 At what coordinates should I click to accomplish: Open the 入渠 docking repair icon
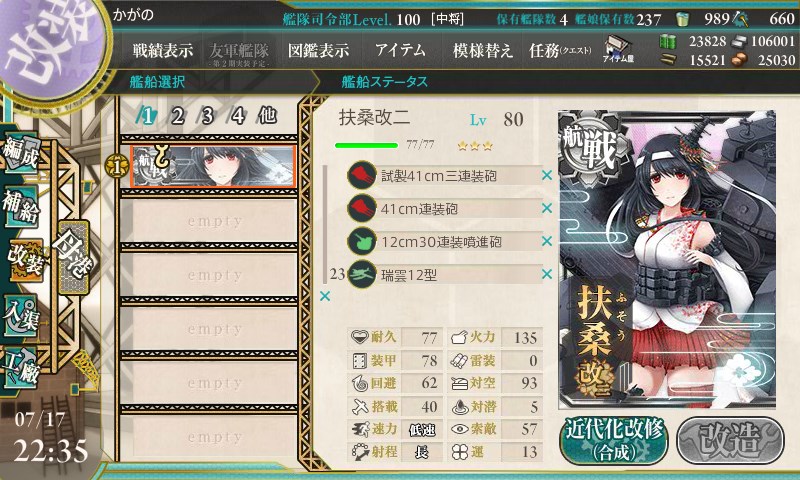pos(20,315)
